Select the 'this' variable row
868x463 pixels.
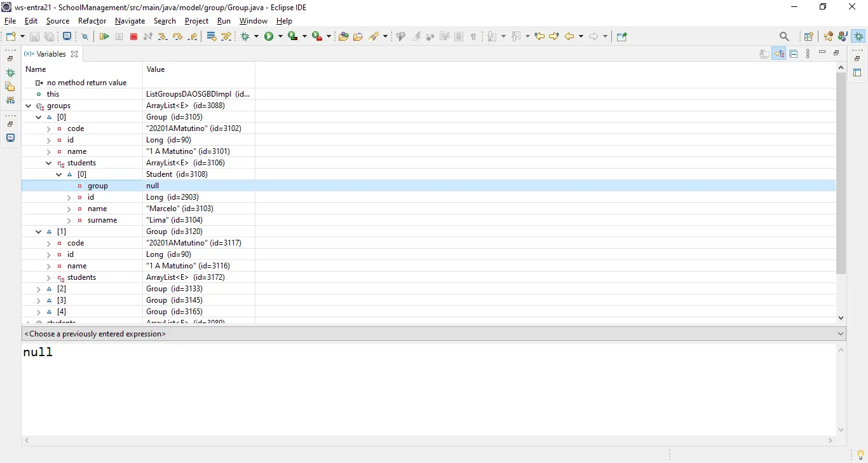coord(428,94)
